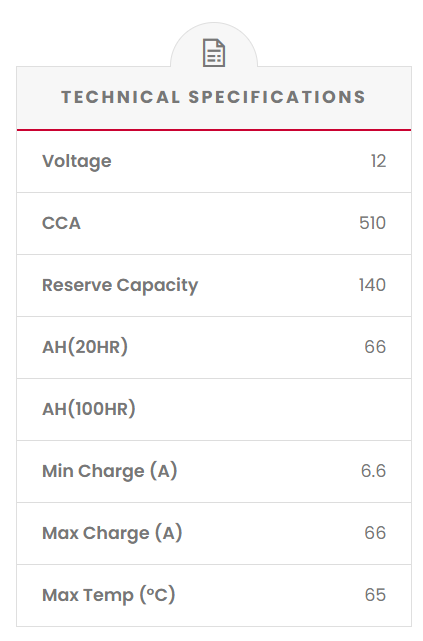Click the AH(20HR) label
Image resolution: width=423 pixels, height=641 pixels.
pos(85,347)
